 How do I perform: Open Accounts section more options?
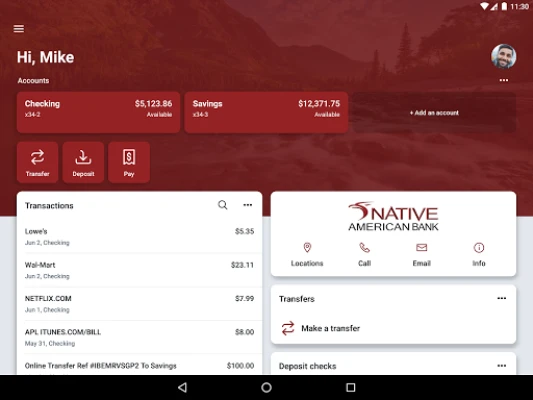point(504,80)
